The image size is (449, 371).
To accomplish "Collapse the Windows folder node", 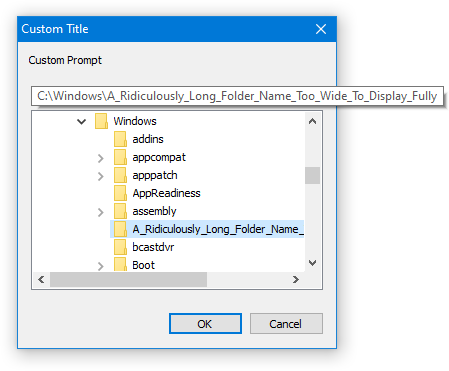I will 81,121.
